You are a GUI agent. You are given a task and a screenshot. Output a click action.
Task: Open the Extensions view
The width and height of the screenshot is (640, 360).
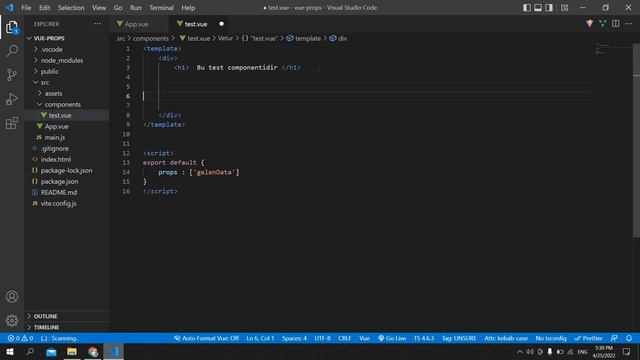tap(12, 123)
